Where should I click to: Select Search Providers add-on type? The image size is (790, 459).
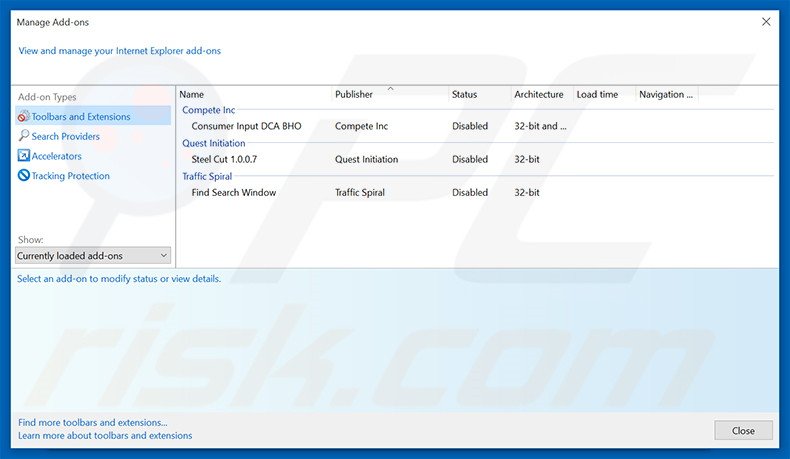coord(65,136)
